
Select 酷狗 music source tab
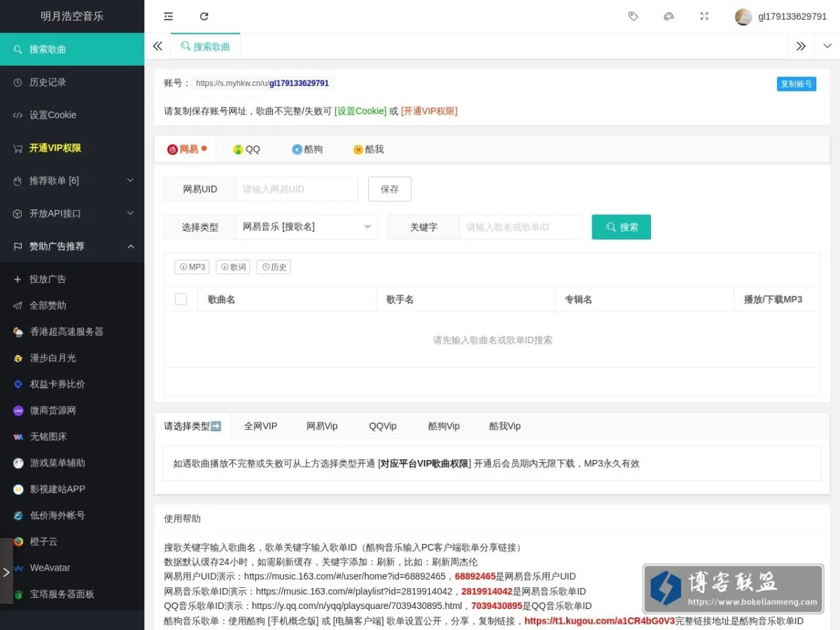click(307, 149)
